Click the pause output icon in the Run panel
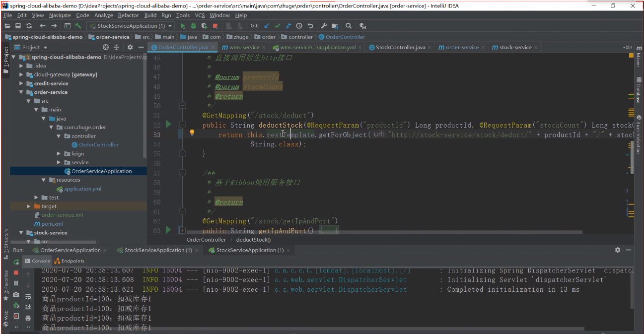Screen dimensions: 644x334 coord(16,283)
